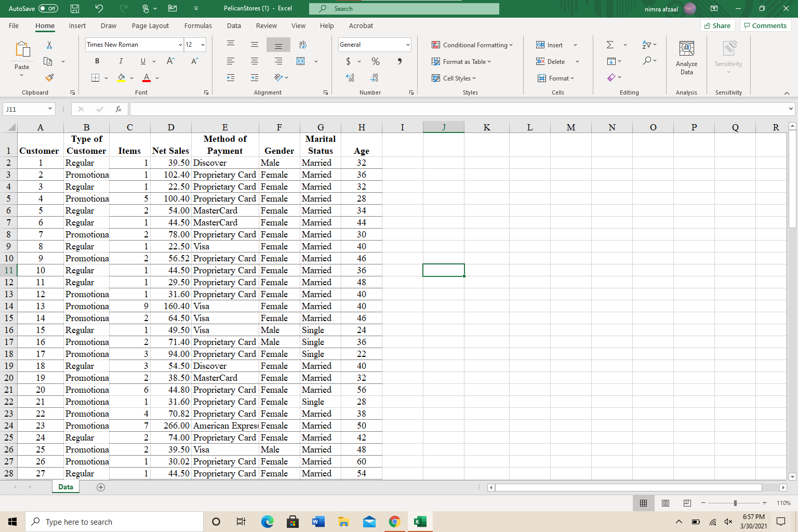The width and height of the screenshot is (798, 532).
Task: Apply Percent Style formatting
Action: [x=375, y=61]
